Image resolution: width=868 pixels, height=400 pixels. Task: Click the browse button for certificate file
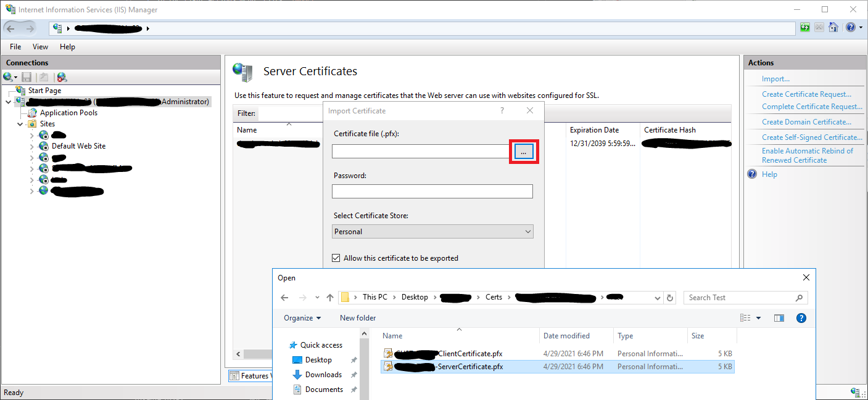[x=523, y=152]
